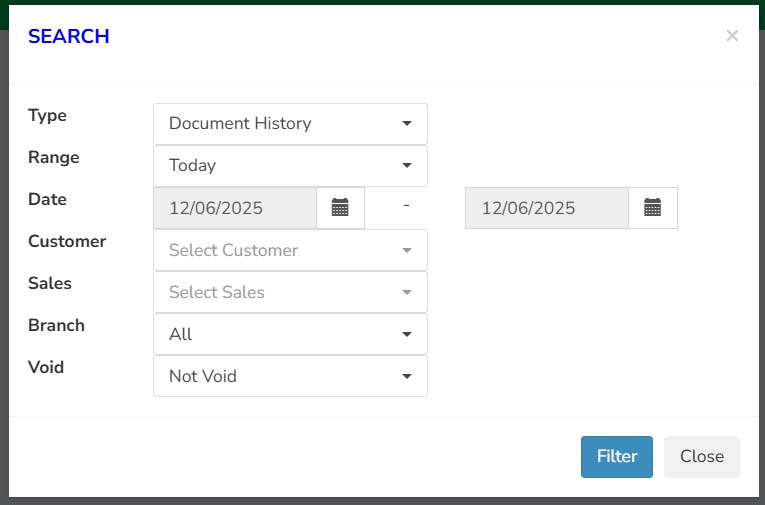765x505 pixels.
Task: Click the SEARCH dialog title
Action: point(69,37)
